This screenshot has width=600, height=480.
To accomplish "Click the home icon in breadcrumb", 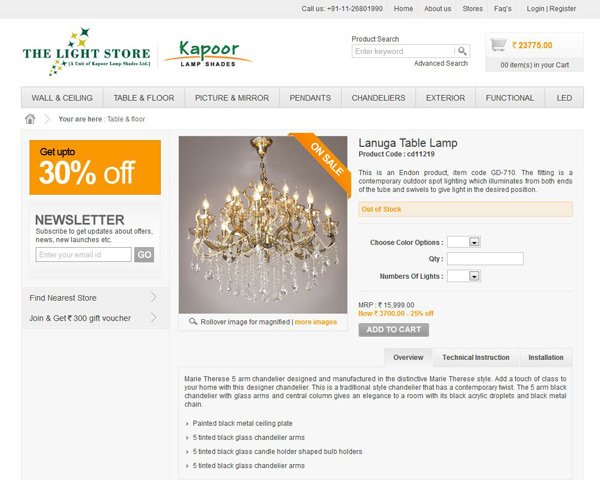I will [x=30, y=119].
